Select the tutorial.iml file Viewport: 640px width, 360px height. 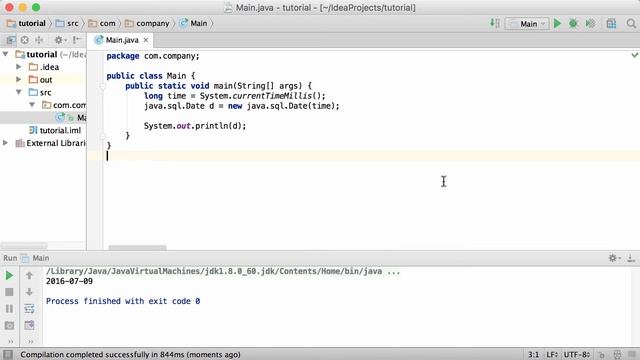[55, 130]
